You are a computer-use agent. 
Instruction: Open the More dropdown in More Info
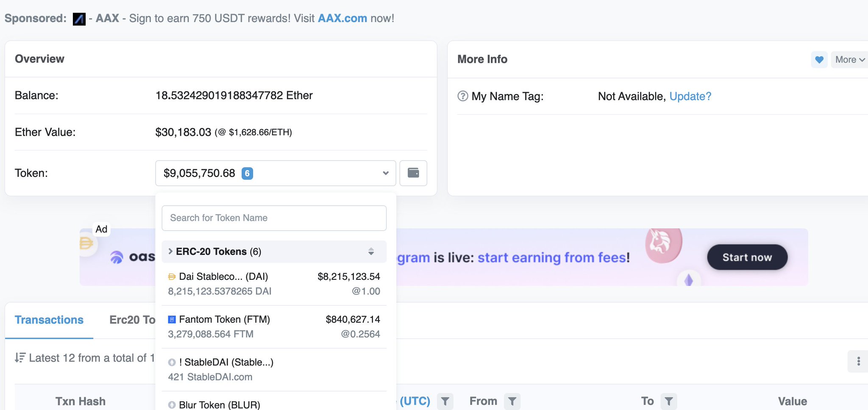coord(850,60)
